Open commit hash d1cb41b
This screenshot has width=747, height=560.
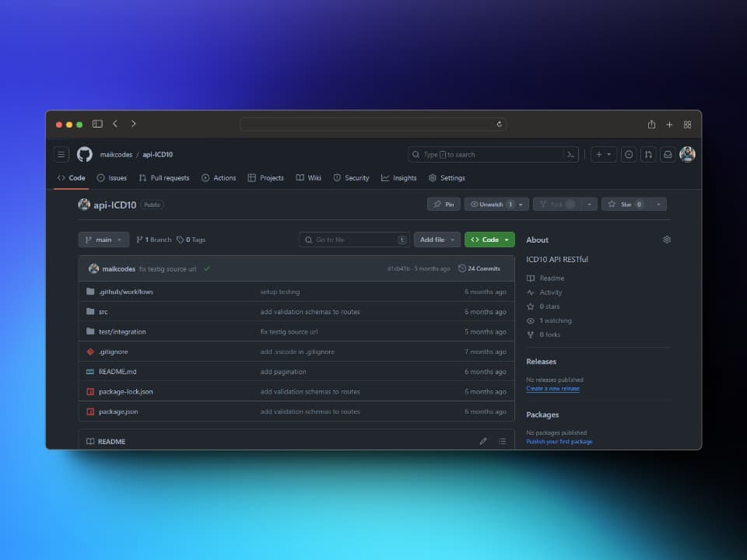[x=398, y=268]
